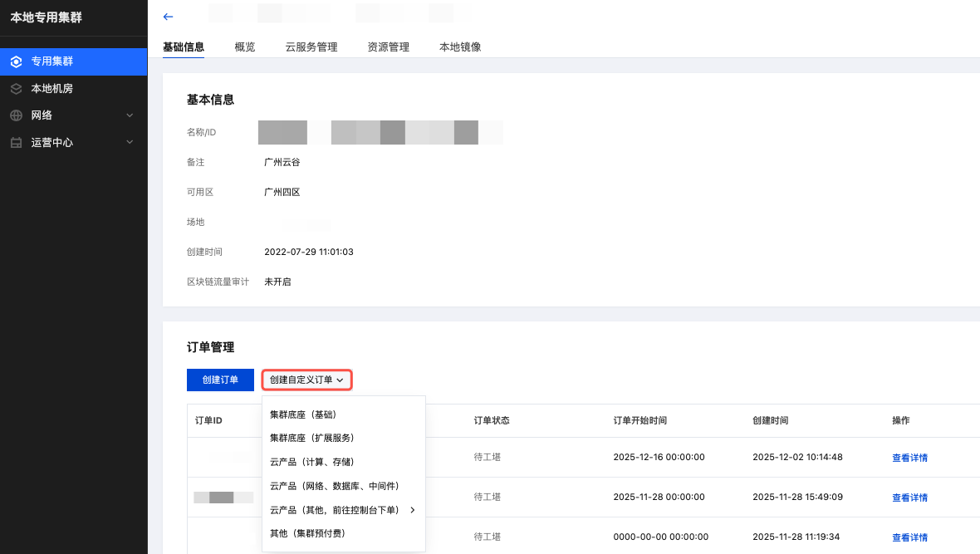980x554 pixels.
Task: Expand 云产品（其他，前往控制台下单） submenu
Action: pos(412,510)
